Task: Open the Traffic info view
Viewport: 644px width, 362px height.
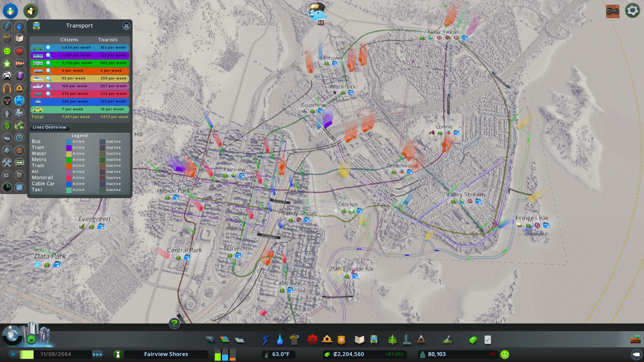Action: click(7, 76)
